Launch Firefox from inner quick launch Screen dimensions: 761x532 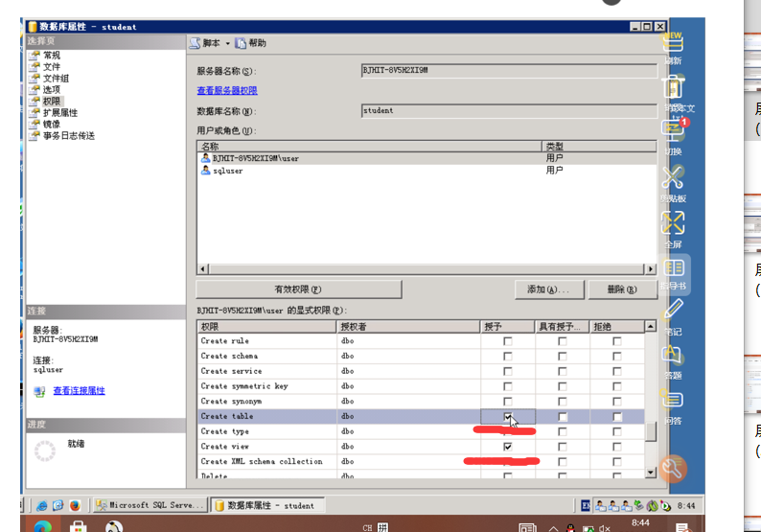click(75, 506)
